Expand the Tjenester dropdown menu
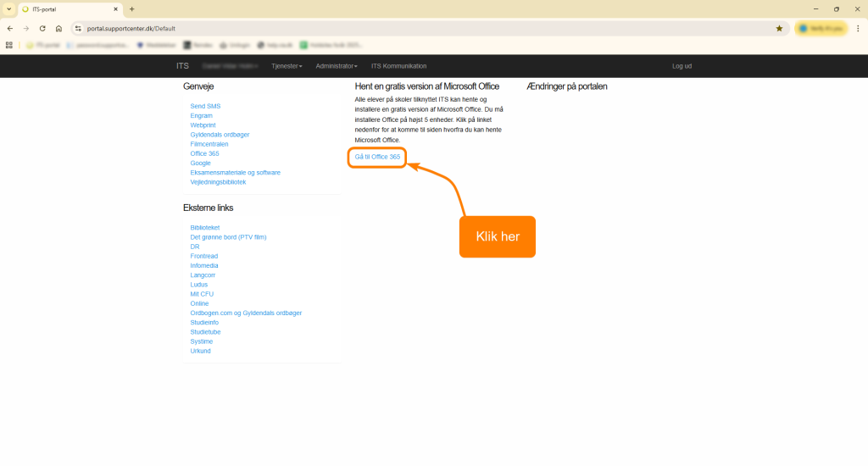Viewport: 868px width, 466px height. (x=287, y=66)
